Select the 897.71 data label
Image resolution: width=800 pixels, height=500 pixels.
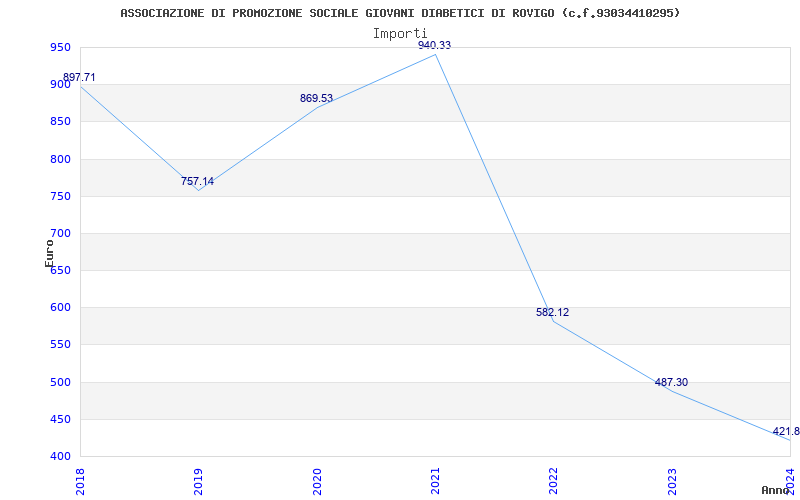pos(79,78)
